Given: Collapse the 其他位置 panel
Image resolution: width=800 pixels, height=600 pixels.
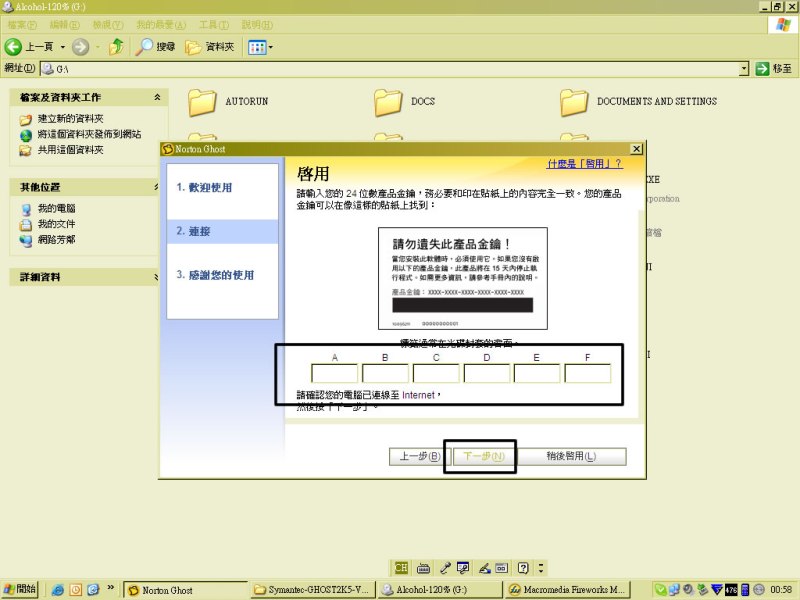Looking at the screenshot, I should (157, 187).
